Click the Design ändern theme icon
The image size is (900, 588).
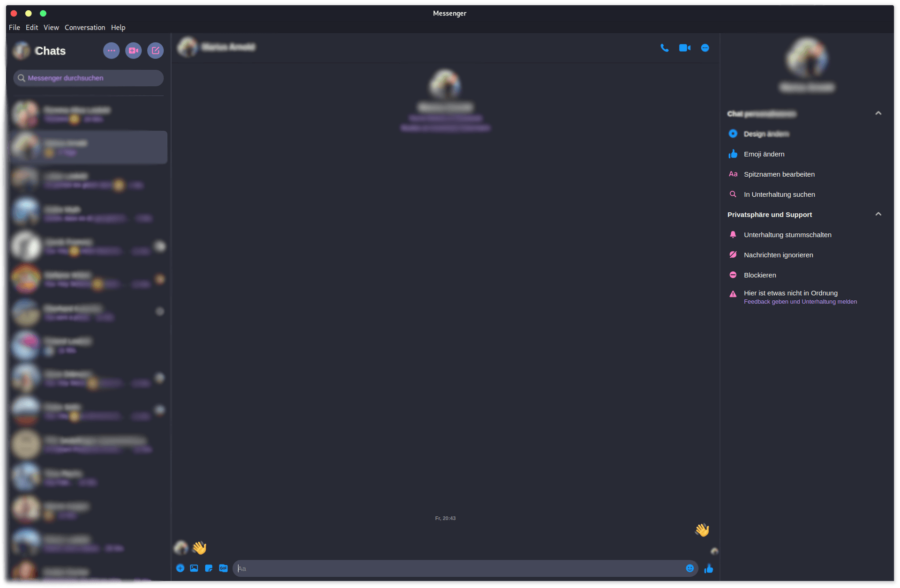tap(733, 134)
